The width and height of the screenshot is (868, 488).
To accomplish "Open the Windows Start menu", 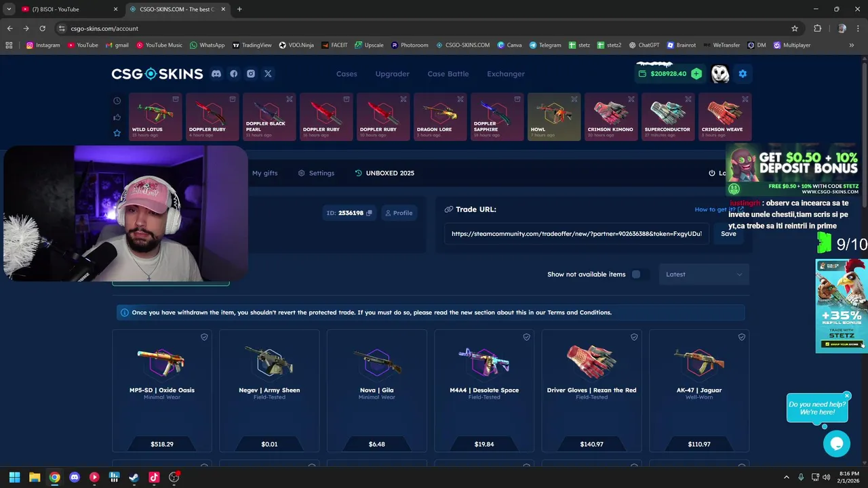I will (x=14, y=477).
